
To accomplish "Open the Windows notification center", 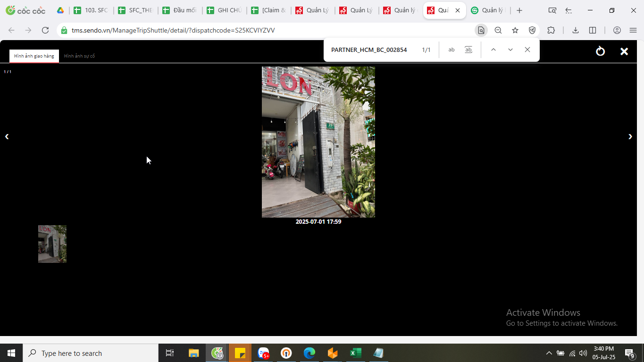I will click(x=629, y=353).
